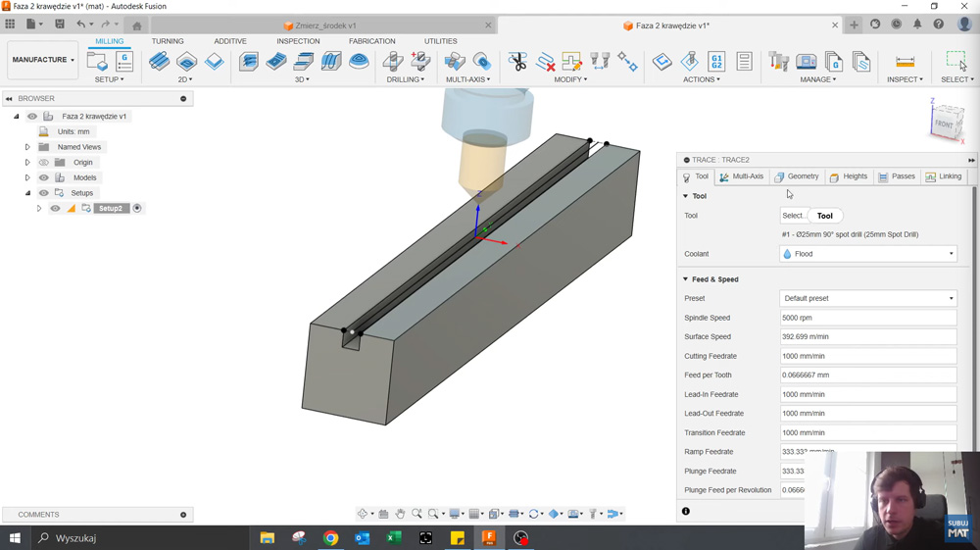Activate the Setup2 radio button

pos(137,208)
